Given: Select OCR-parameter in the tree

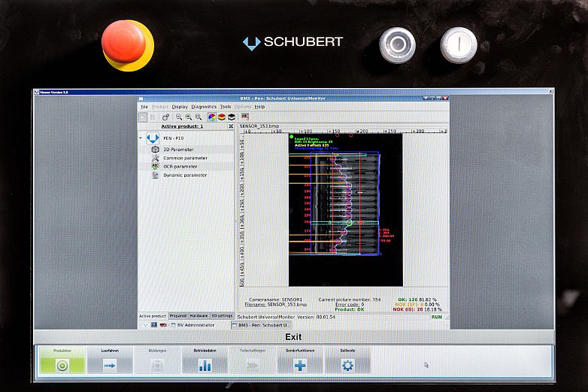Looking at the screenshot, I should pos(180,166).
